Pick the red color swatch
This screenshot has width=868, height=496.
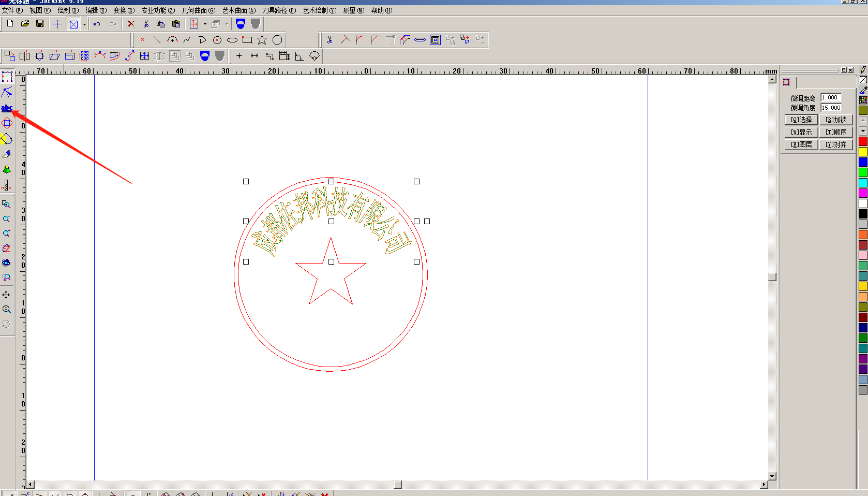(863, 141)
